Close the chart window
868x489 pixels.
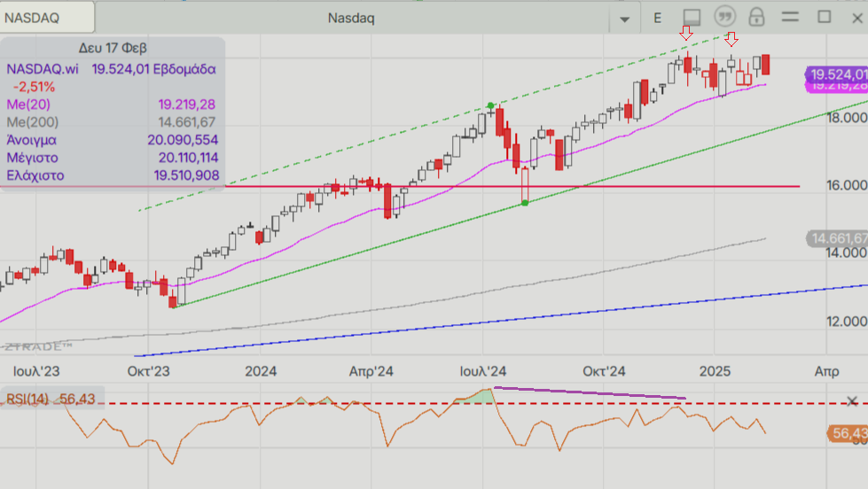(857, 19)
